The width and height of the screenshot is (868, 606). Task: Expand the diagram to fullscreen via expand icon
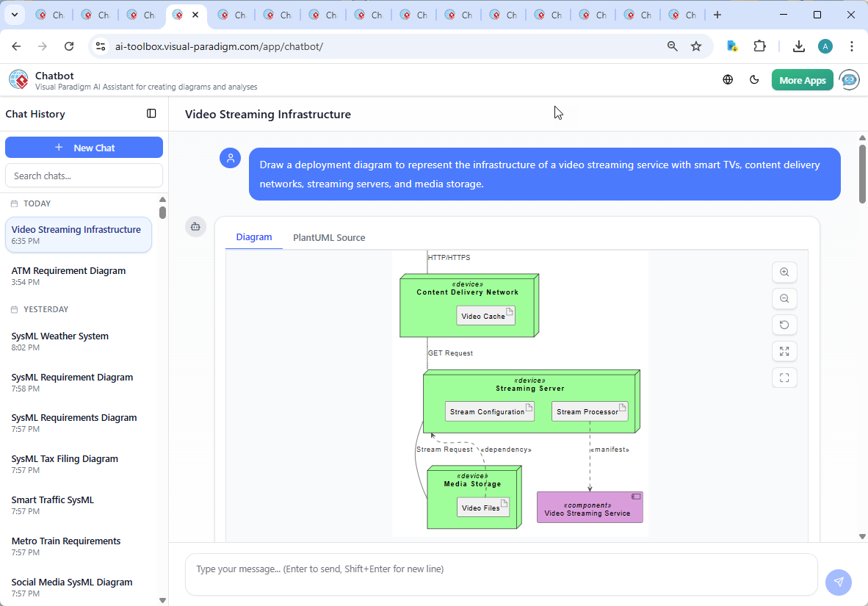pos(784,351)
